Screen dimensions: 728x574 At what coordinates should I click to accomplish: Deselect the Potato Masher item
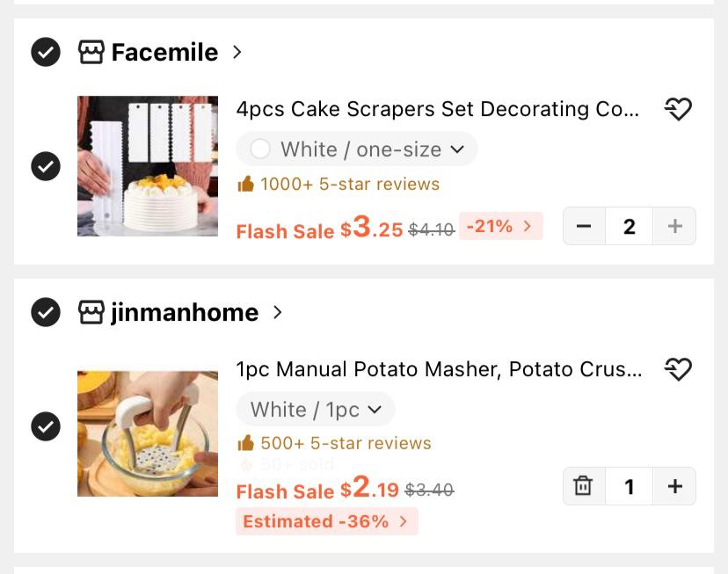point(46,426)
